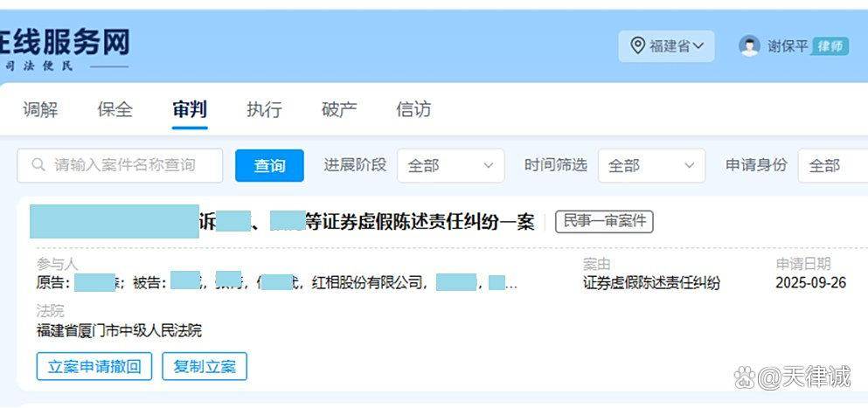
Task: Click the 民事一审案件 case type tag
Action: point(604,222)
